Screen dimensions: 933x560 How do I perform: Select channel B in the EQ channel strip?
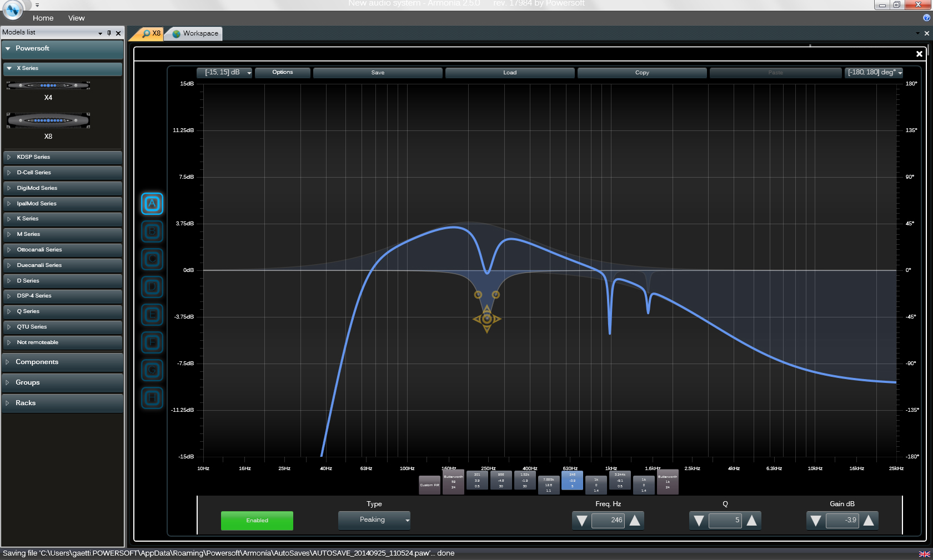point(152,231)
